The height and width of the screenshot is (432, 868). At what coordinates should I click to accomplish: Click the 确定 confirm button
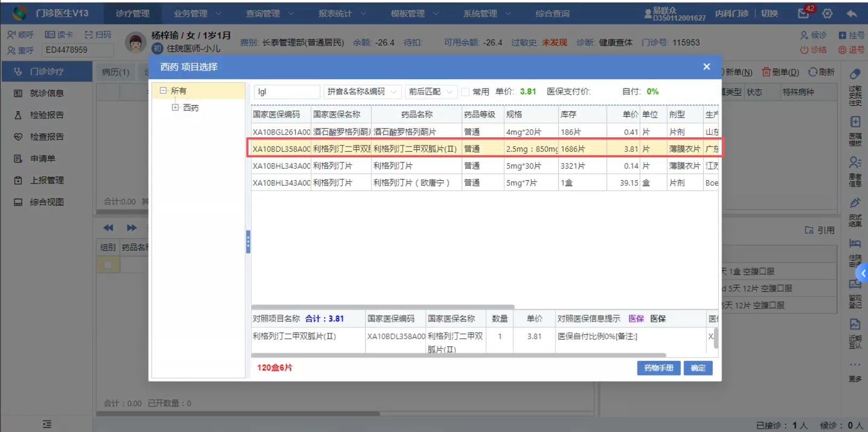point(698,368)
